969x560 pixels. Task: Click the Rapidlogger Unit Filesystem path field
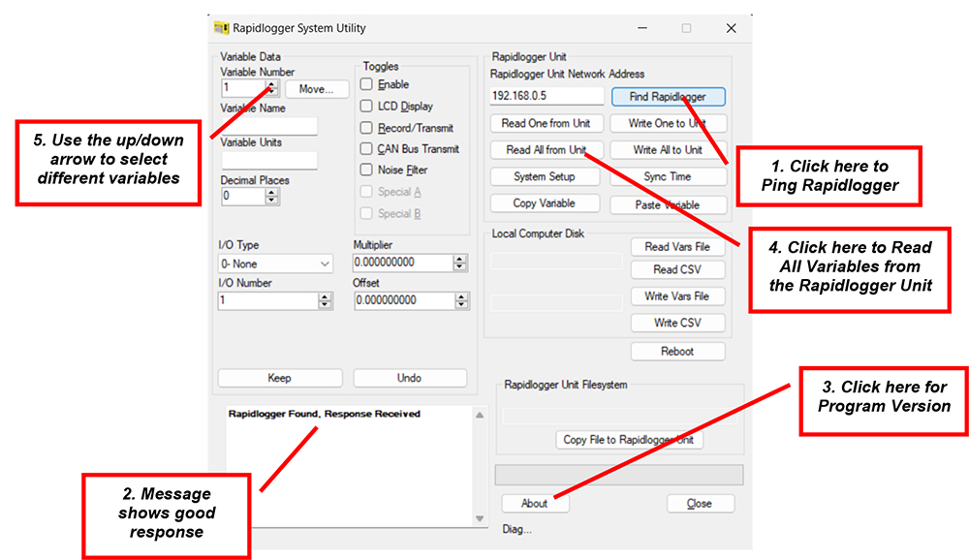pos(620,416)
